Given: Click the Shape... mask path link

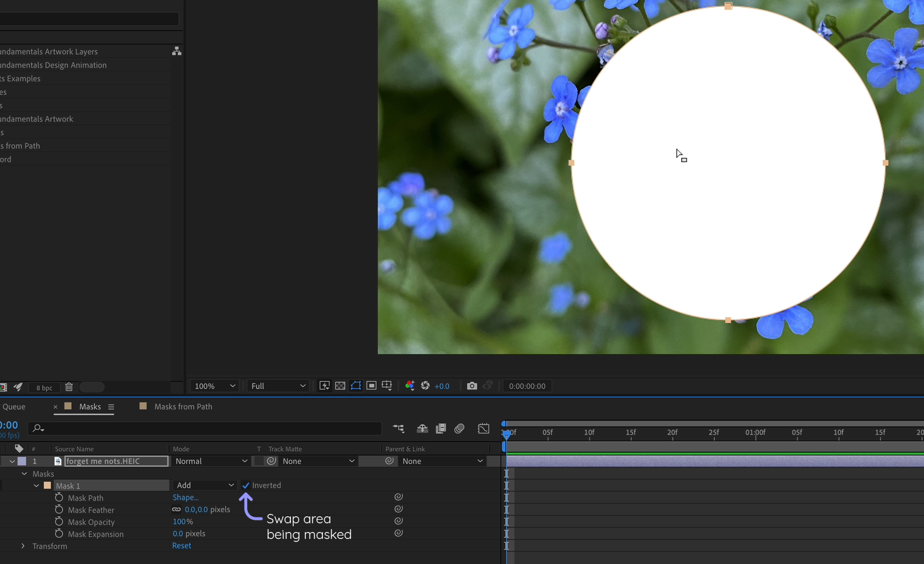Looking at the screenshot, I should [186, 498].
